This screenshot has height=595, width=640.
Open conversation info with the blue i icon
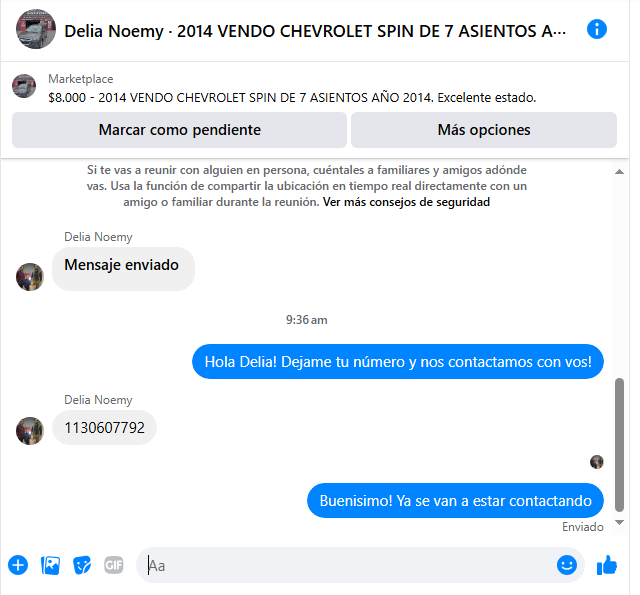pos(596,30)
